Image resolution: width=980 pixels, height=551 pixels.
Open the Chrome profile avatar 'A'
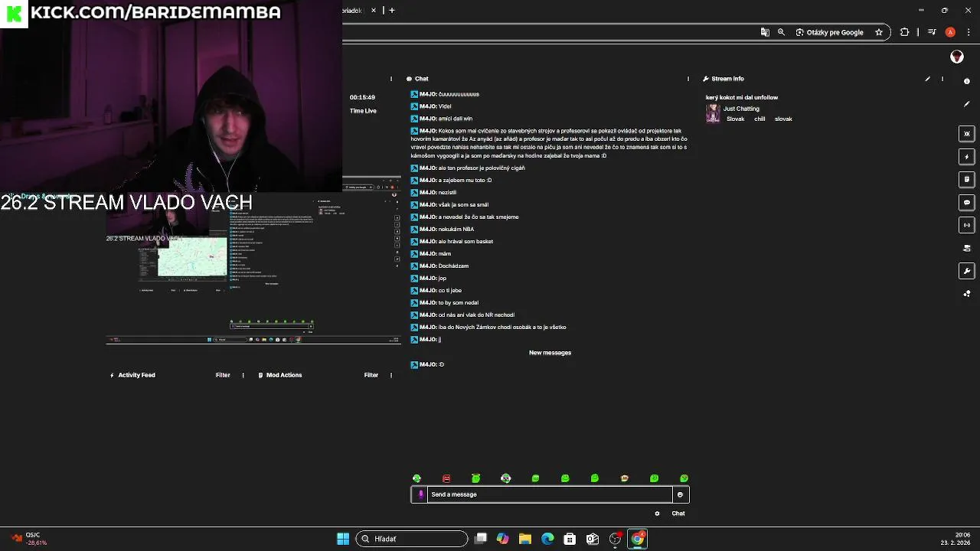tap(950, 32)
